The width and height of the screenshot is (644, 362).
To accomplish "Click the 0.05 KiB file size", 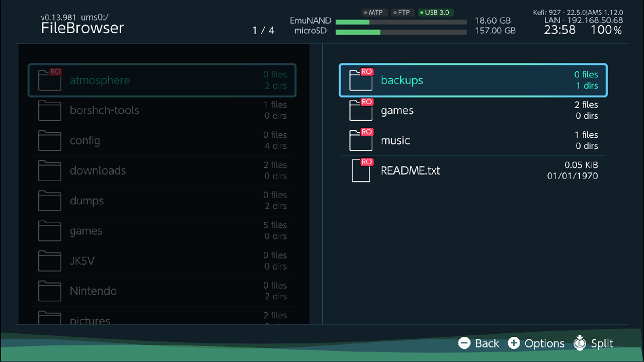I will tap(581, 165).
